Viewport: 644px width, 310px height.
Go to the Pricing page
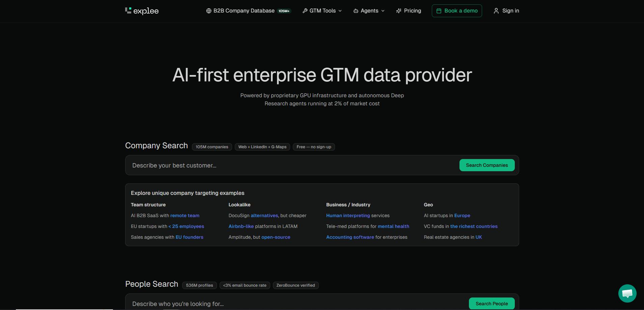click(412, 11)
